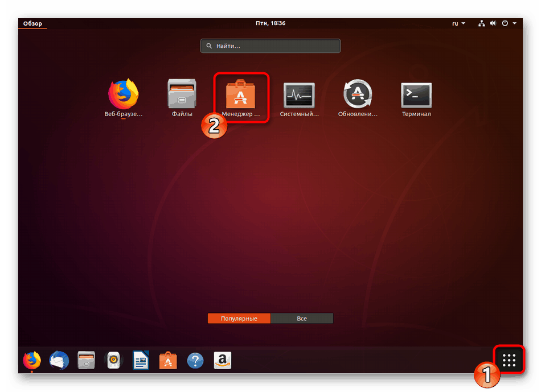
Task: Click the network indicator in the top bar
Action: pyautogui.click(x=481, y=23)
